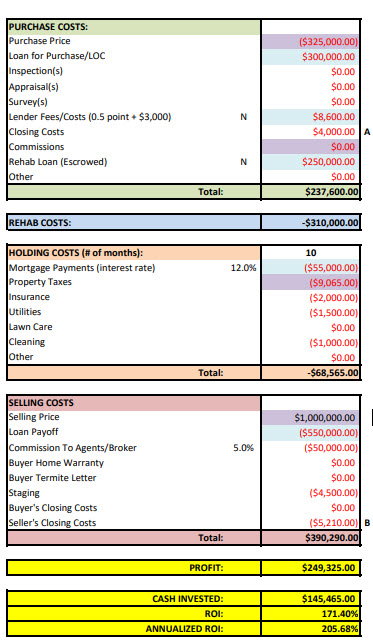Click the Purchase Costs total $237,600.00
373x642 pixels.
(x=310, y=192)
